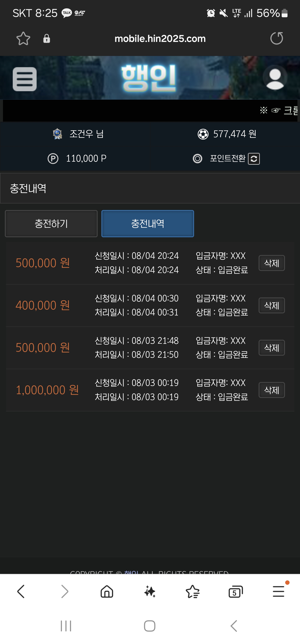This screenshot has height=644, width=300.
Task: Select the 충전내역 tab
Action: click(148, 224)
